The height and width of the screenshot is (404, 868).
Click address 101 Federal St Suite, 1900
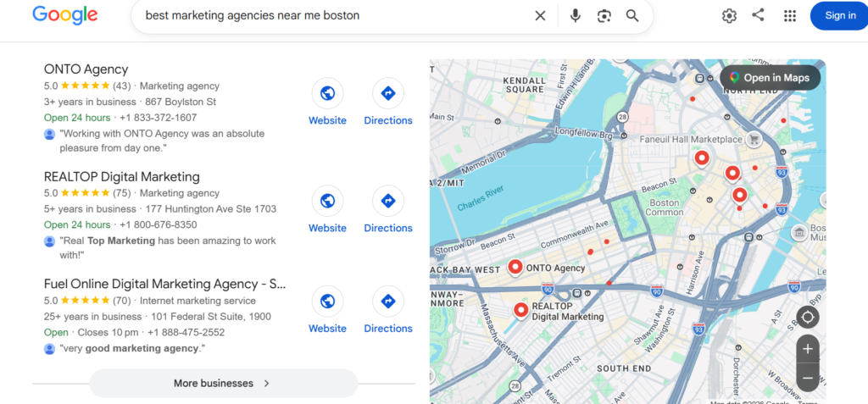coord(211,317)
